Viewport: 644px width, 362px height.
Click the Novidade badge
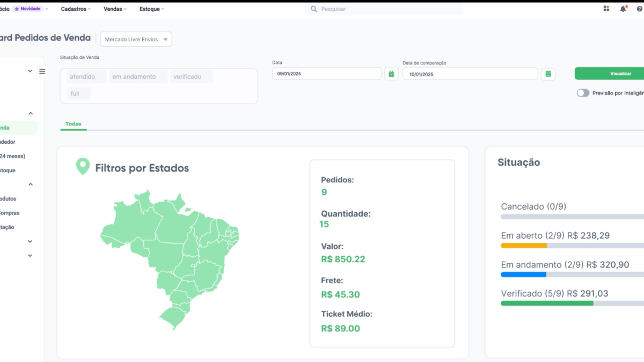(x=28, y=9)
